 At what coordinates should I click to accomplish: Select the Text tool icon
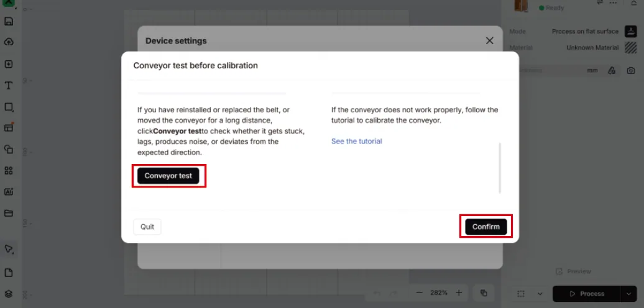(9, 85)
